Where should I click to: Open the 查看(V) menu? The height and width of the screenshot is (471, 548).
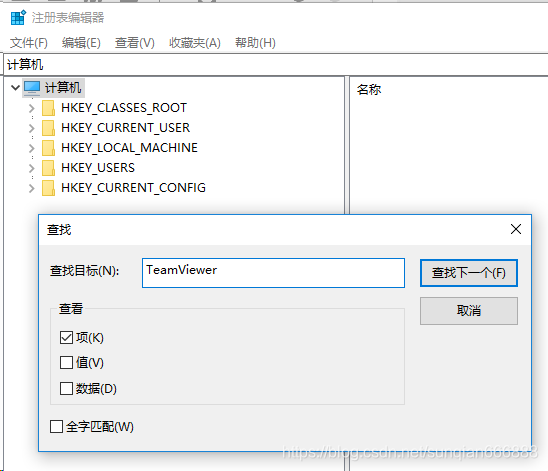coord(135,43)
